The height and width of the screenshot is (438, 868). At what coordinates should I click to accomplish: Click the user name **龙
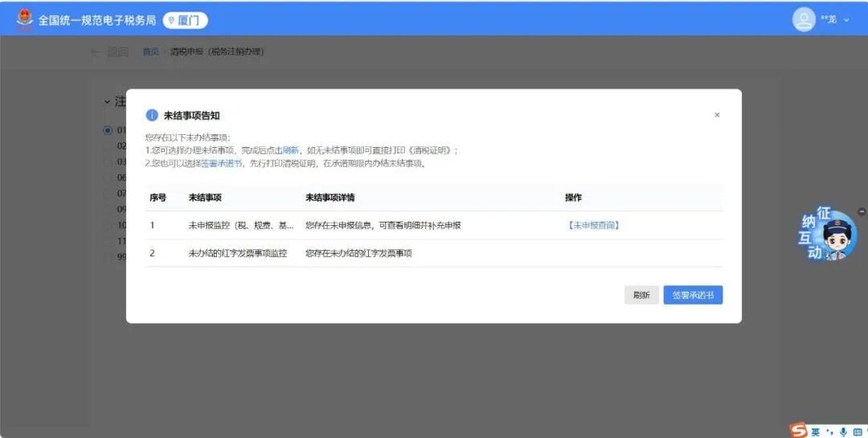point(828,19)
